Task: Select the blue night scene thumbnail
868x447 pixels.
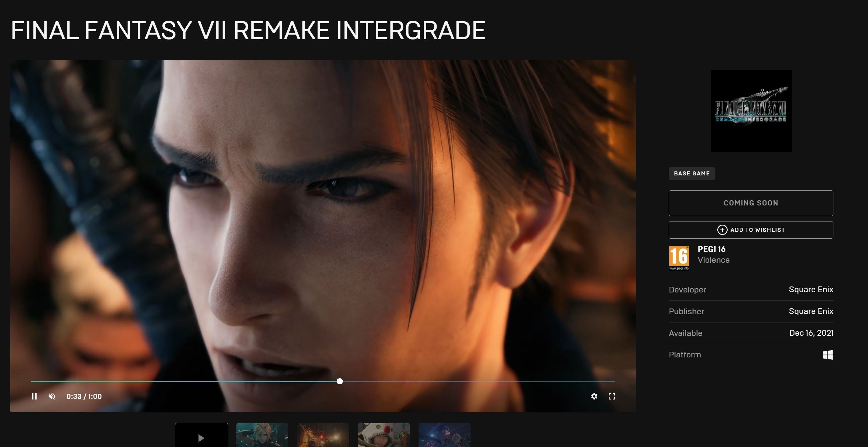Action: 444,435
